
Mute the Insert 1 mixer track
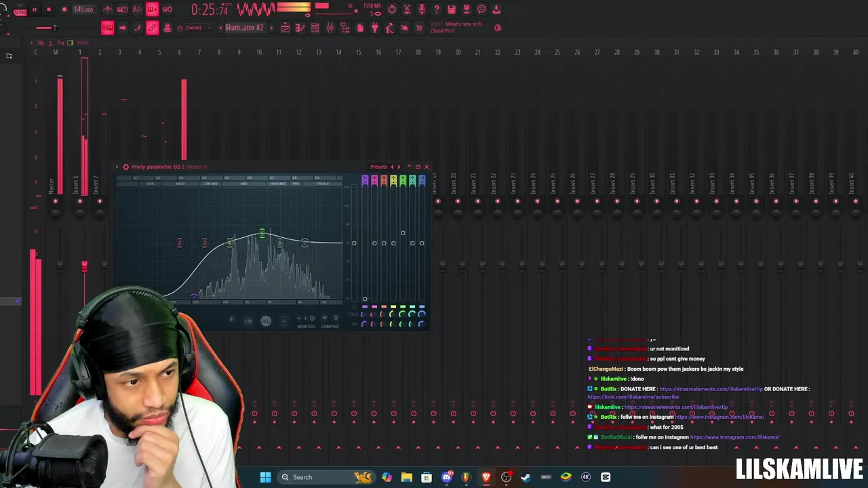[x=80, y=201]
